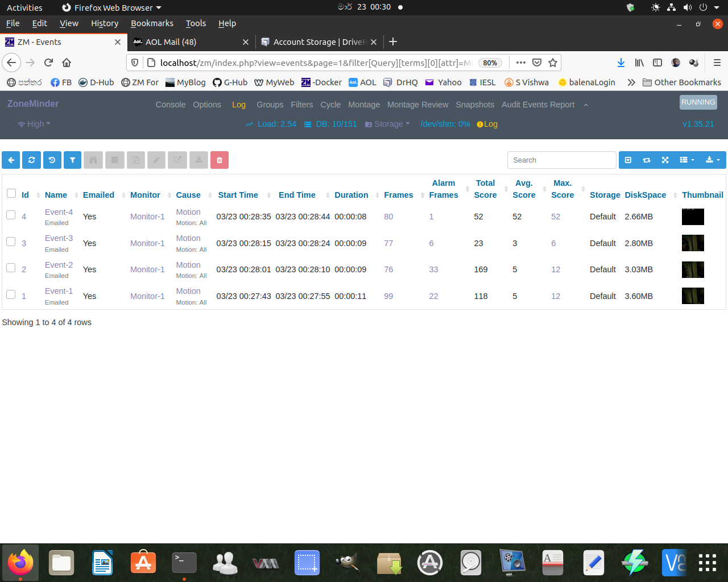Screen dimensions: 728x582
Task: Open the Show Applications grid
Action: [x=708, y=563]
